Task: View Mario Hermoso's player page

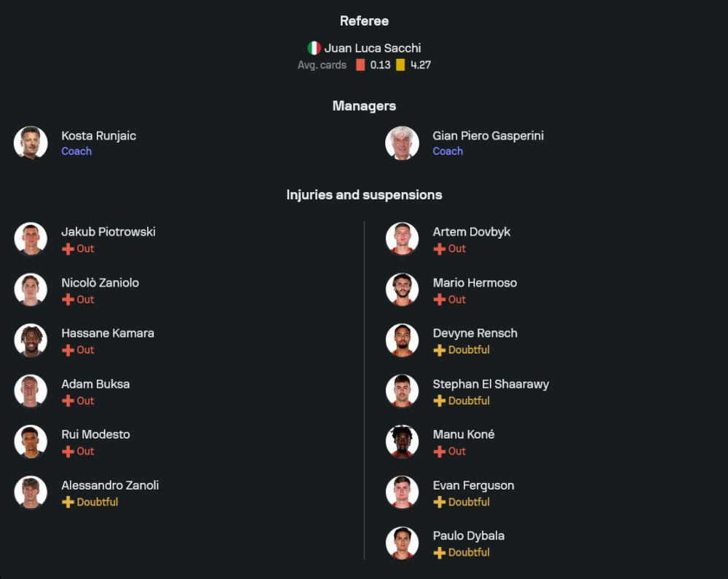Action: coord(475,283)
